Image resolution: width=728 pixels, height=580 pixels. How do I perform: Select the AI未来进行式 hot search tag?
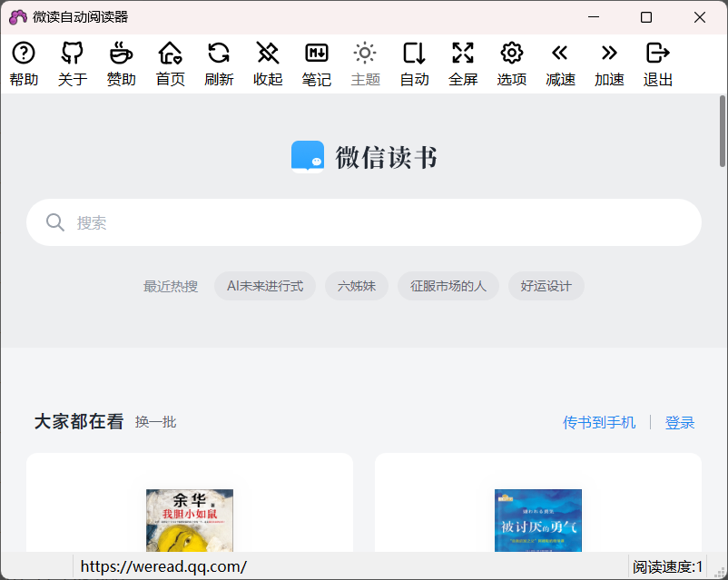(266, 285)
